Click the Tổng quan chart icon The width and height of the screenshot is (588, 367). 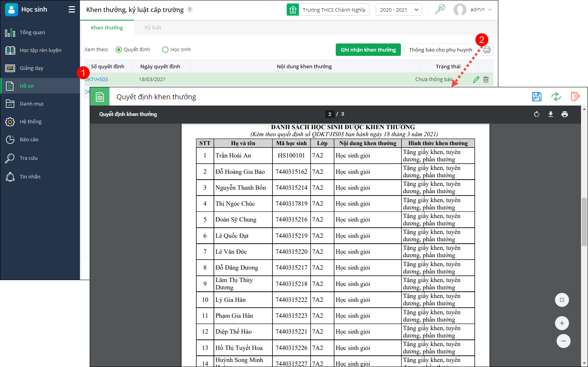click(10, 33)
